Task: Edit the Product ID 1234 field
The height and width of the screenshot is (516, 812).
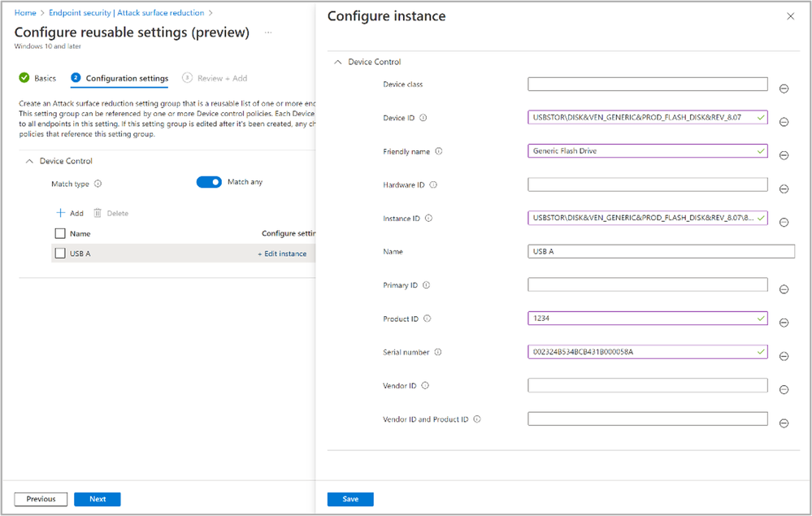Action: click(647, 319)
